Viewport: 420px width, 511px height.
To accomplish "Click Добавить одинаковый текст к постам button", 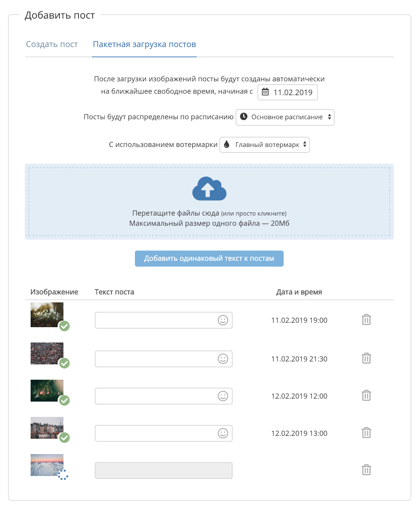I will (209, 259).
